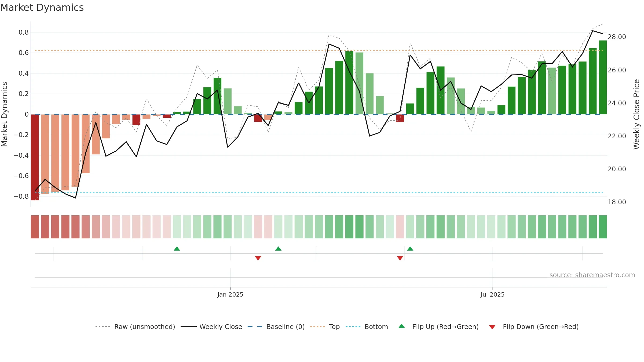This screenshot has width=644, height=362.
Task: Click the red Flip Down triangle icon in legend
Action: [492, 327]
